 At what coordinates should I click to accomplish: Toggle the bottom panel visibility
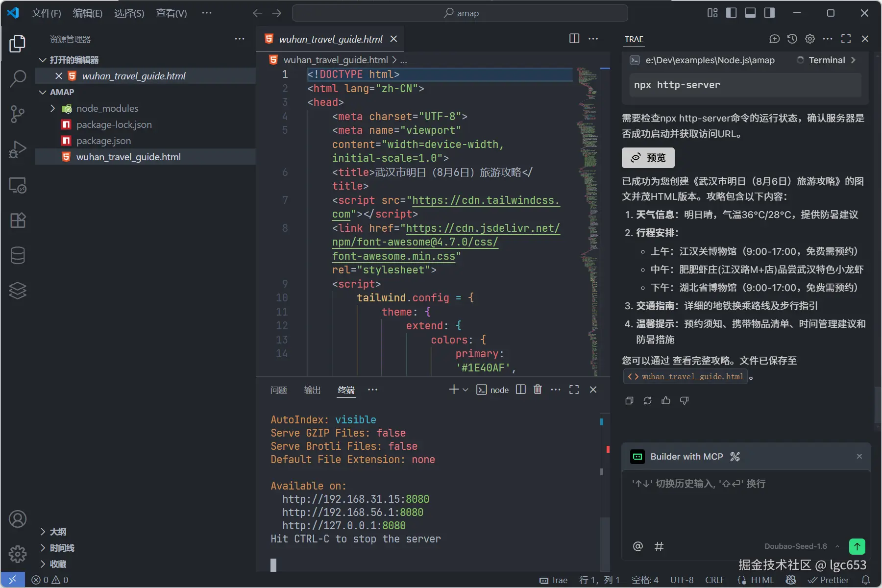pos(750,13)
